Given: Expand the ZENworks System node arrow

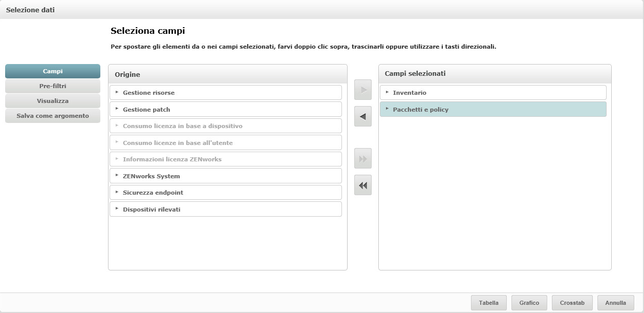Looking at the screenshot, I should coord(117,176).
